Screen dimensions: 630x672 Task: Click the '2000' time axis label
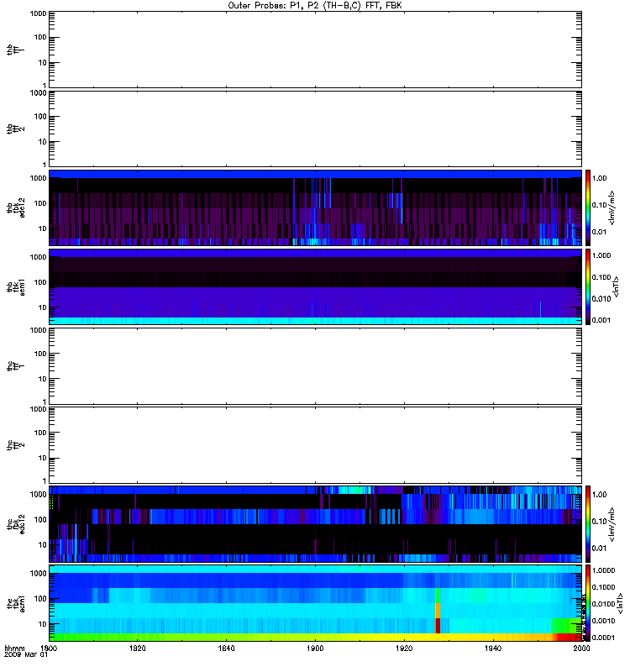581,648
